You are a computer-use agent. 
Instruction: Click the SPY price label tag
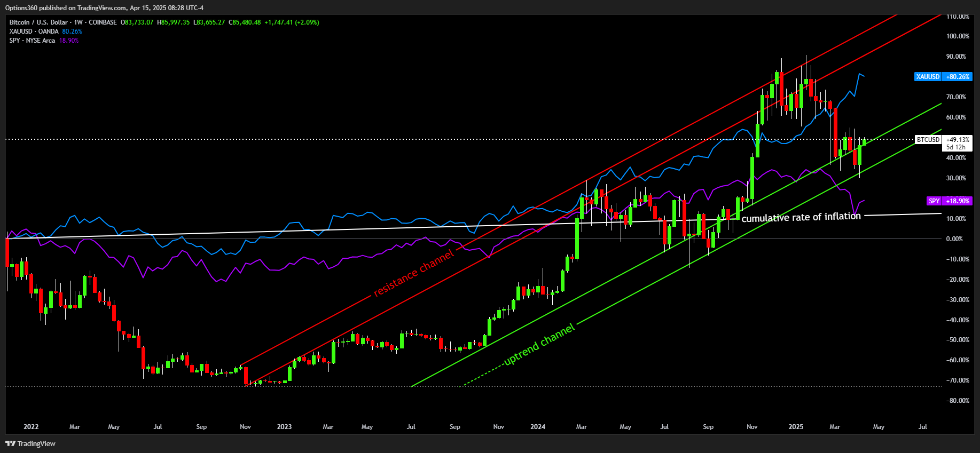coord(950,201)
